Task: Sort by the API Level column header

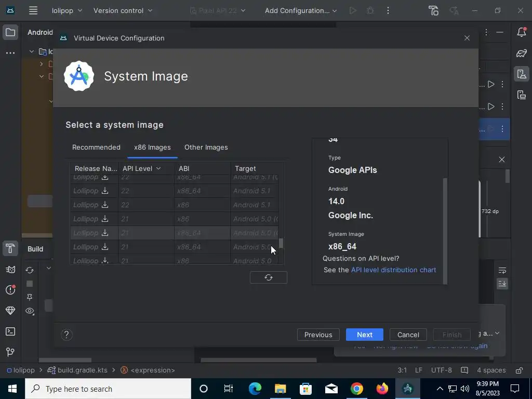Action: 146,169
